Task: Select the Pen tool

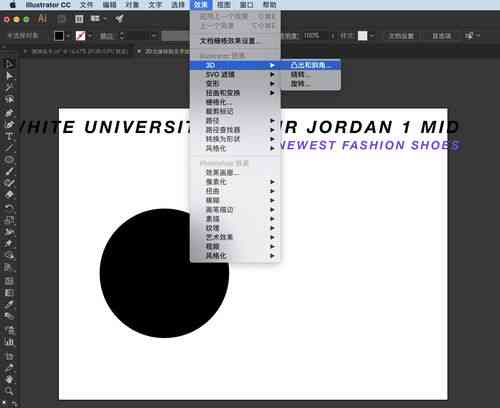Action: [9, 112]
